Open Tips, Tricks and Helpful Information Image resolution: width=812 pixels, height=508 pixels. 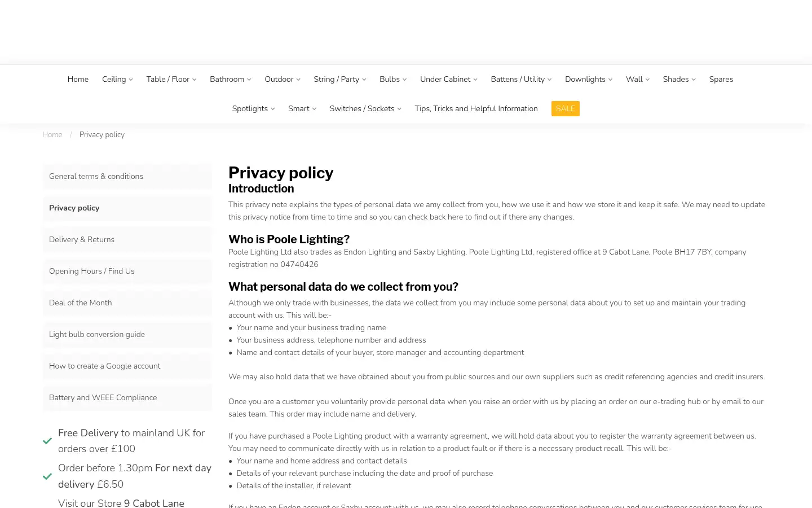pyautogui.click(x=476, y=108)
